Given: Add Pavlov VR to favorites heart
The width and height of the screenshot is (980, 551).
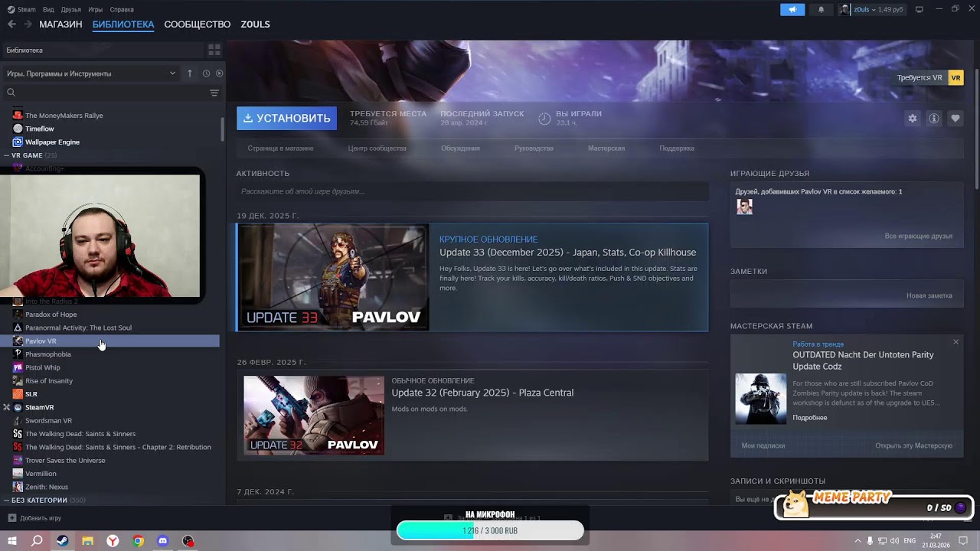Looking at the screenshot, I should click(x=955, y=119).
